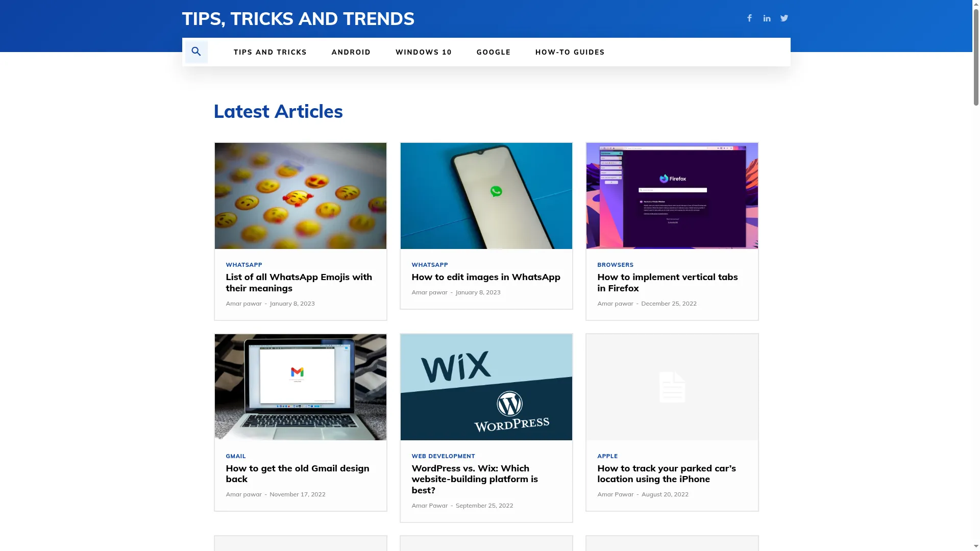
Task: Click author Amar pawar on Firefox article
Action: 616,304
